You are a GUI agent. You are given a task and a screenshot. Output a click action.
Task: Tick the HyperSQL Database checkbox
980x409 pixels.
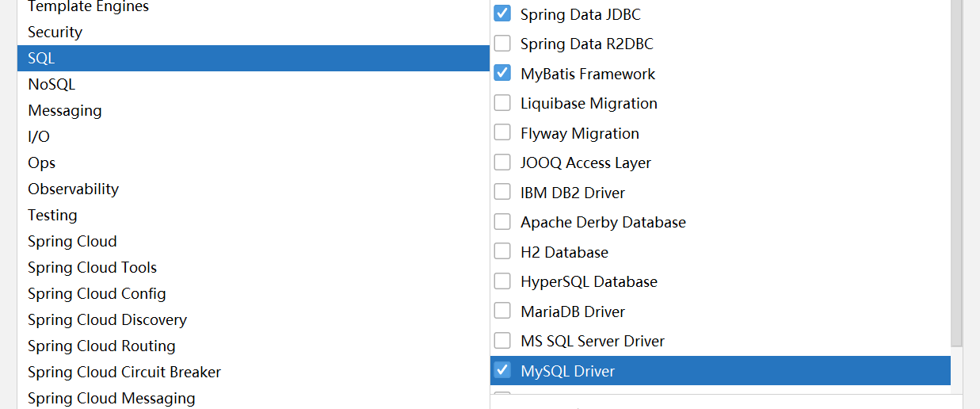click(502, 281)
